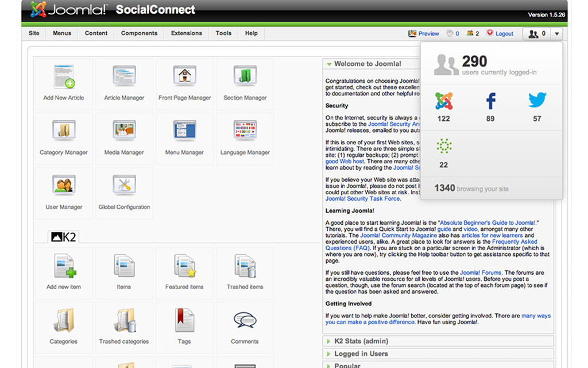
Task: Expand the K2 Stats (admin) panel
Action: [361, 341]
